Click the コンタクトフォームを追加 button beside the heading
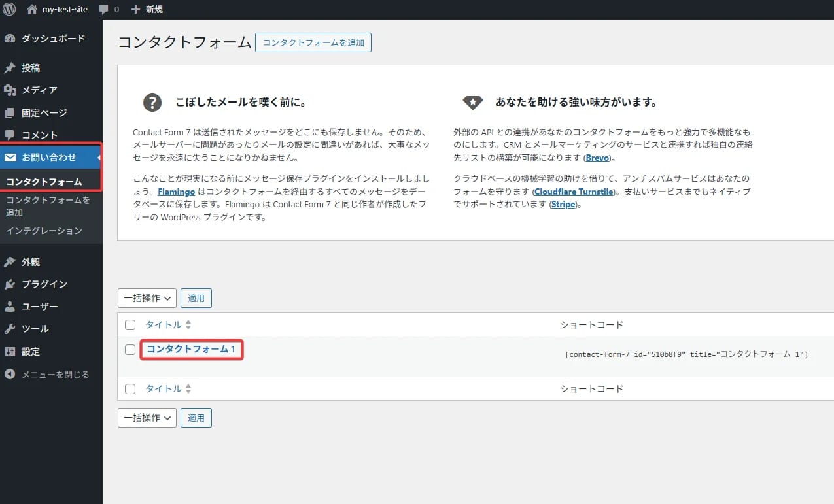This screenshot has height=504, width=834. coord(313,42)
